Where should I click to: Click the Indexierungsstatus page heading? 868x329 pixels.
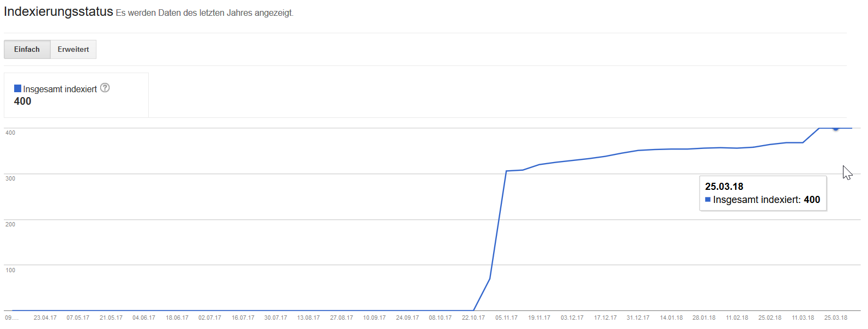(x=58, y=11)
